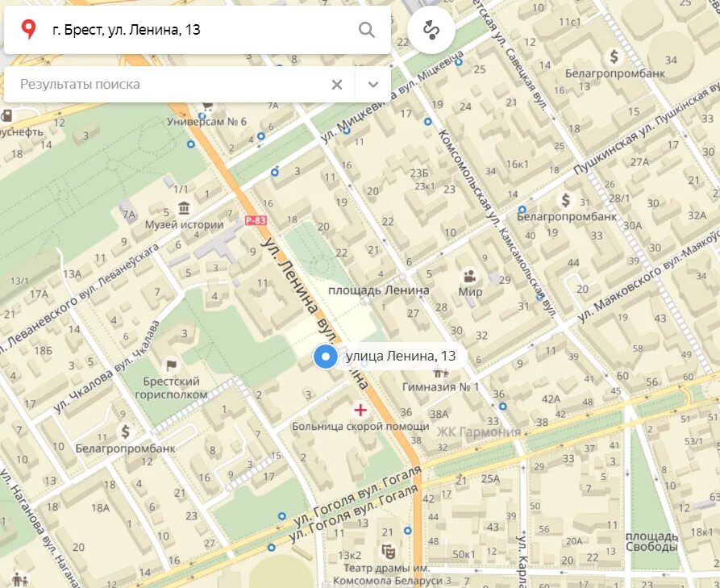Click the Театр драмы masks icon
This screenshot has height=588, width=720.
pos(389,550)
